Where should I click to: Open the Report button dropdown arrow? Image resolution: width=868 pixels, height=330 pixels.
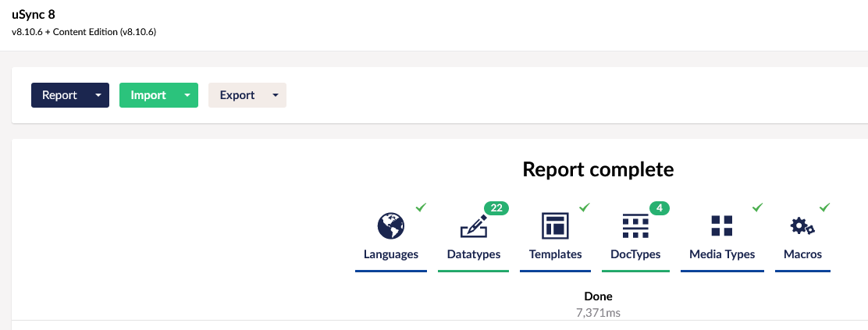(98, 95)
